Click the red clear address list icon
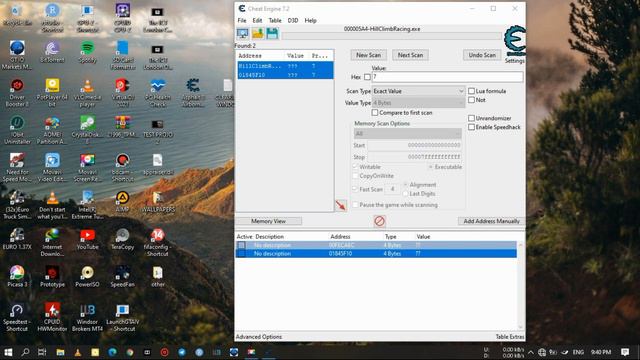The image size is (640, 360). [379, 221]
